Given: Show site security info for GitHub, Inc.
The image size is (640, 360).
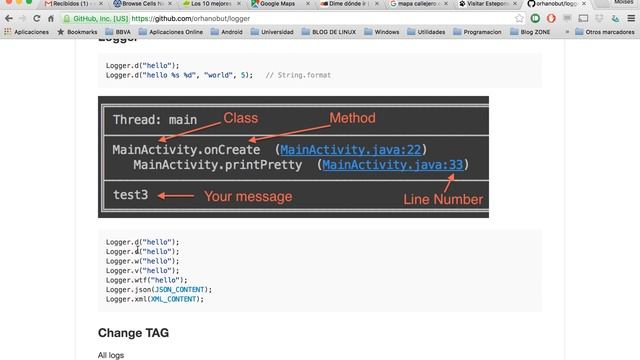Looking at the screenshot, I should point(96,18).
